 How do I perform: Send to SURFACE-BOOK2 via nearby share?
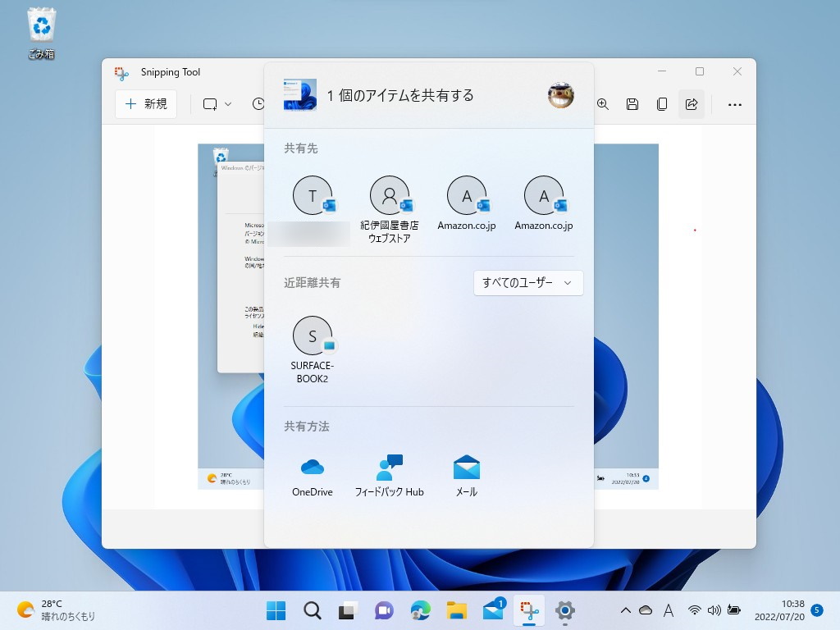(x=313, y=338)
